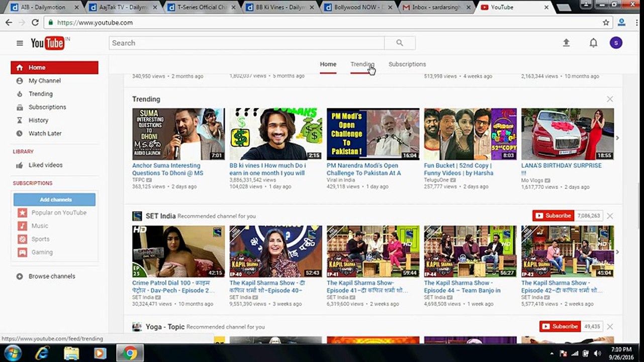Screen dimensions: 644x362
Task: Open LANA'S BIRTHDAY SURPRISE video title
Action: click(x=562, y=169)
